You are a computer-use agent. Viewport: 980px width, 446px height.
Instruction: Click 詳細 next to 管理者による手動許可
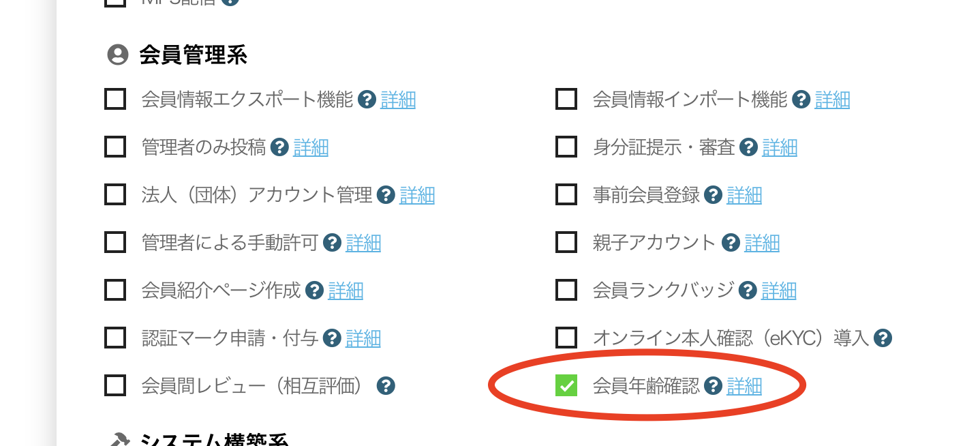[363, 243]
